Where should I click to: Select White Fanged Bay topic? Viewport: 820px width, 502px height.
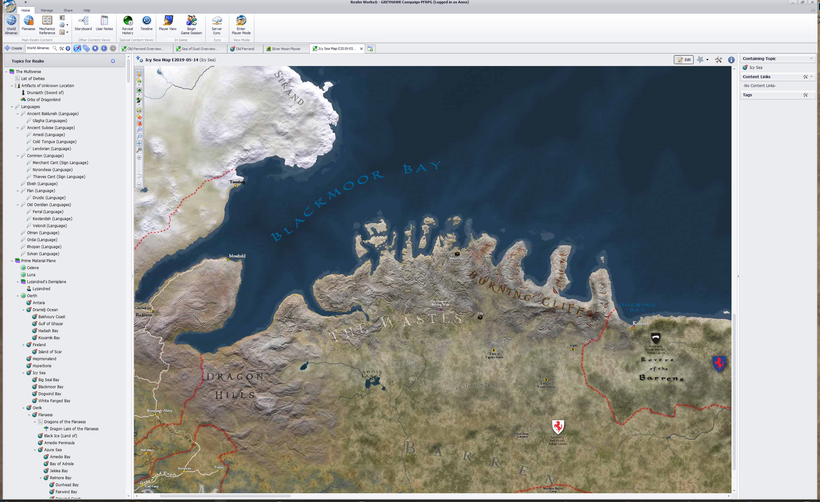pyautogui.click(x=54, y=401)
